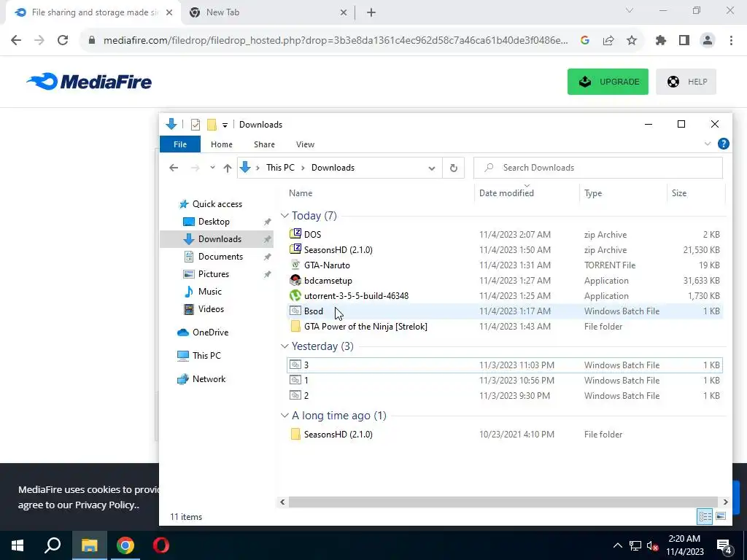
Task: Select the Bsod batch file
Action: point(505,311)
